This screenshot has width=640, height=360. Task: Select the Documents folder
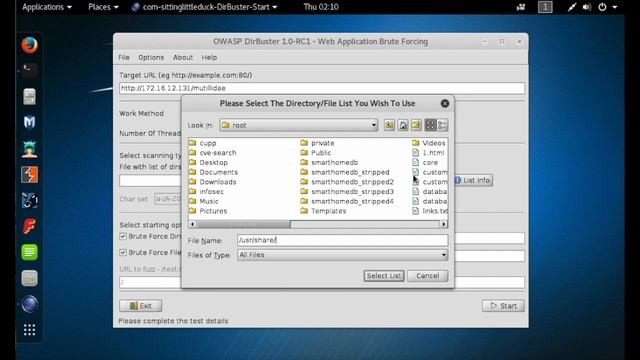213,172
